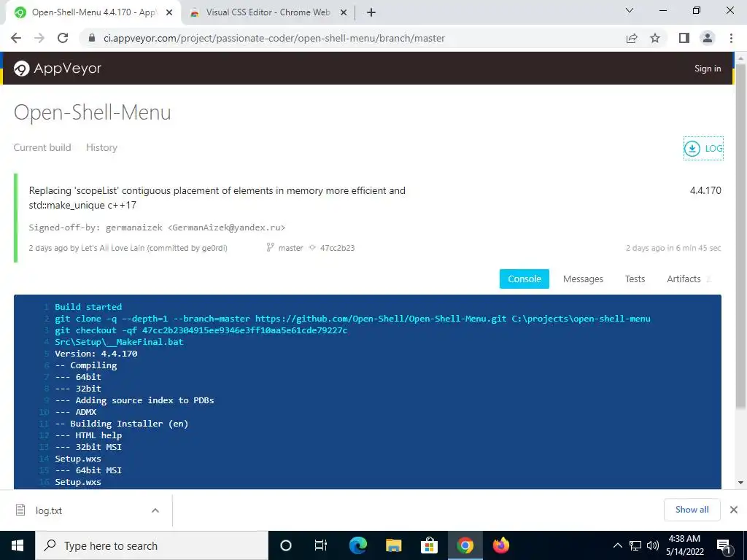Open notification center icon
This screenshot has width=747, height=560.
[x=724, y=546]
